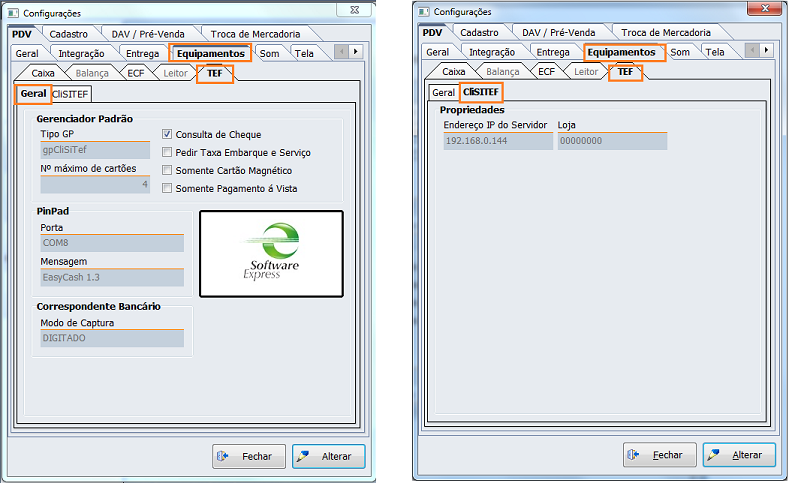Click the right tab-scroll arrow in right window
The image size is (789, 483).
tap(766, 50)
